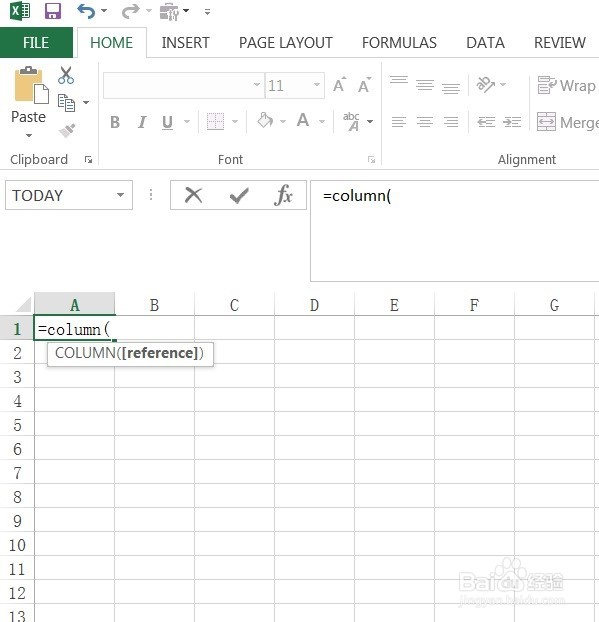
Task: Click the Orientation text rotation icon
Action: coord(486,84)
